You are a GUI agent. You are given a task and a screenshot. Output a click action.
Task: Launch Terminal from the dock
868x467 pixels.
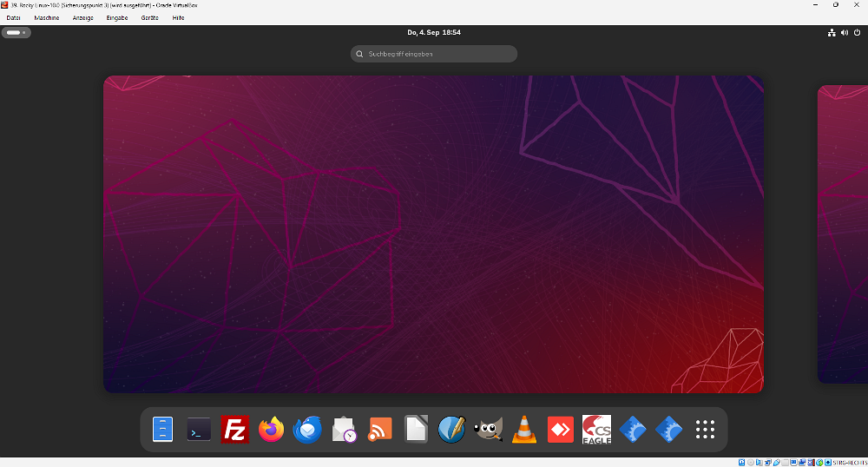[199, 430]
